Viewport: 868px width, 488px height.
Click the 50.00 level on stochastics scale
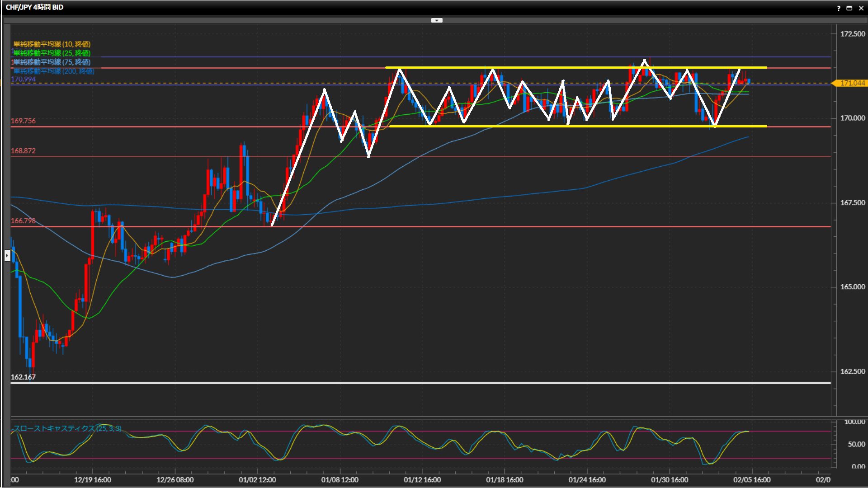point(856,444)
